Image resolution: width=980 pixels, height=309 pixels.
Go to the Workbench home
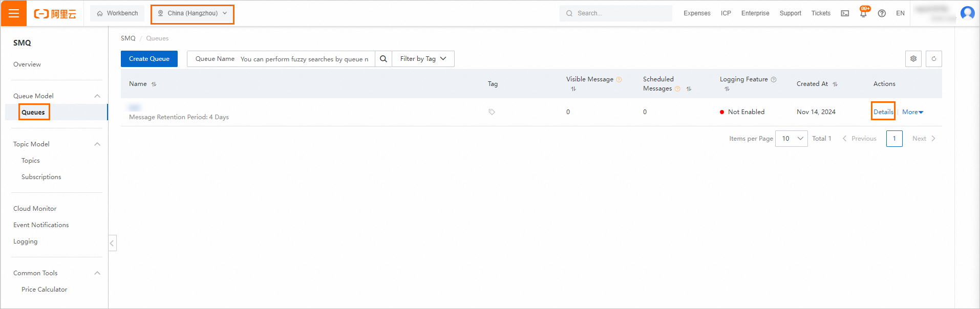[117, 13]
